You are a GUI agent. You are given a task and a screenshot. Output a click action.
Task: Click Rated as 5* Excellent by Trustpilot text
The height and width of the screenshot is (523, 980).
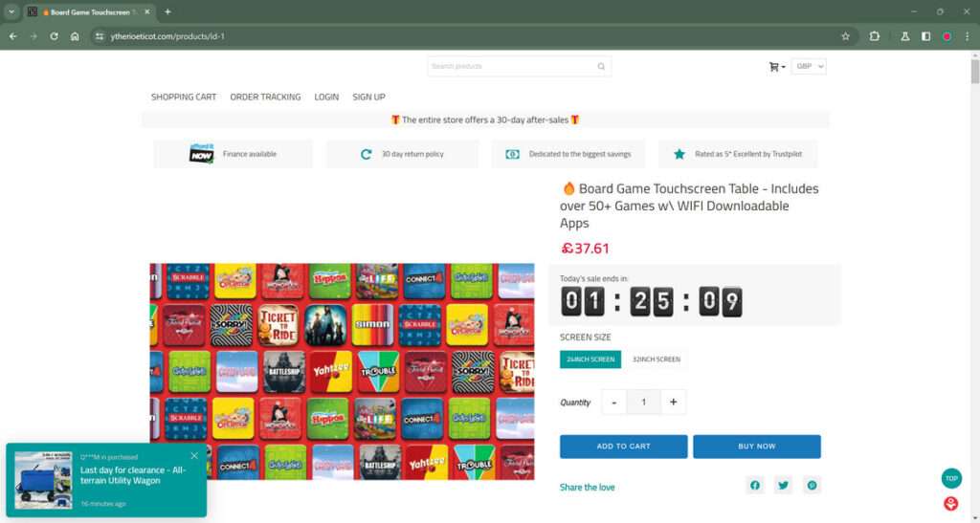pos(748,154)
